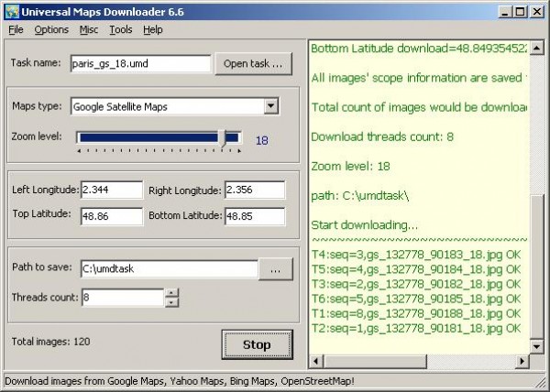Click log entry T3:seq=2 gs_132778_90182_18.jpg
The width and height of the screenshot is (550, 392).
click(x=416, y=284)
